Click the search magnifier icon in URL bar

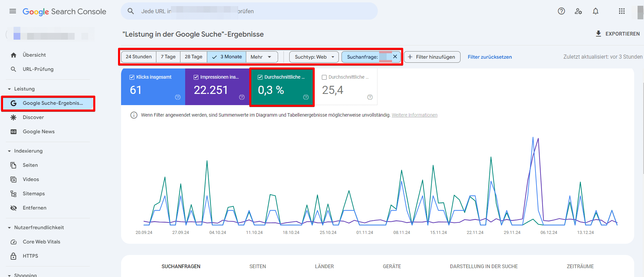131,11
